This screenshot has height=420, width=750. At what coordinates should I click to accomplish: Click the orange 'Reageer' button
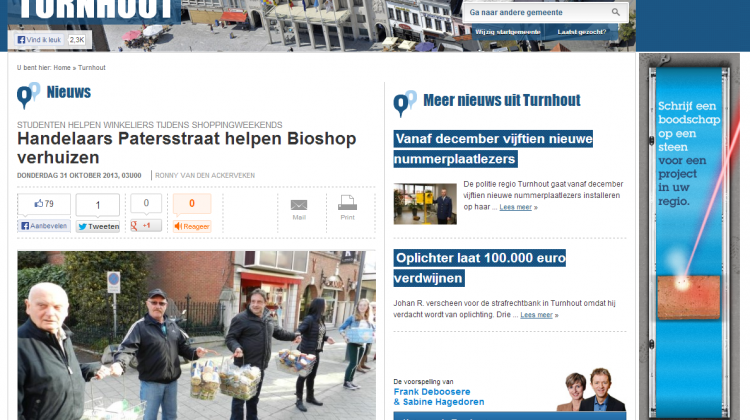pos(192,226)
